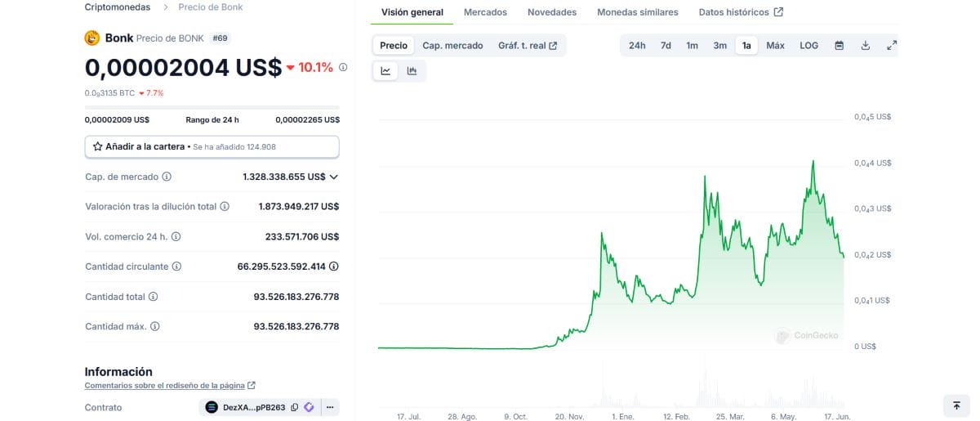Image resolution: width=980 pixels, height=421 pixels.
Task: Click the price chart peak near 6. May.
Action: [x=813, y=162]
